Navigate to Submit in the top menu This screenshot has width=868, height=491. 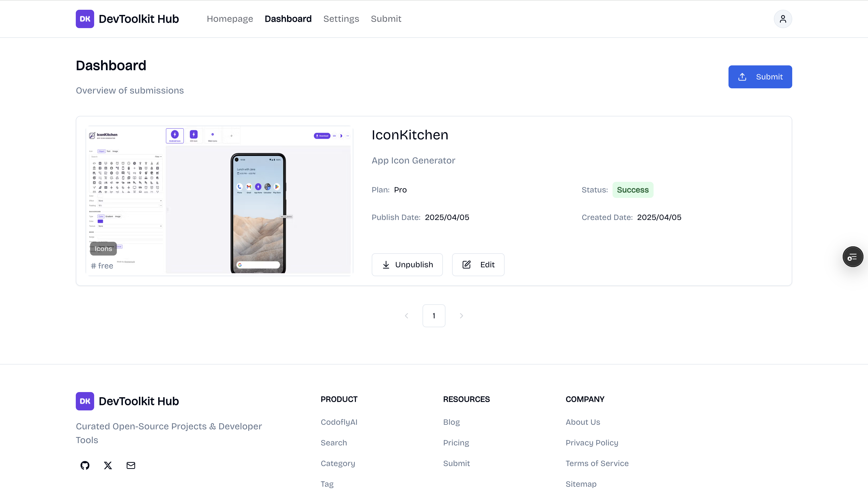coord(386,19)
